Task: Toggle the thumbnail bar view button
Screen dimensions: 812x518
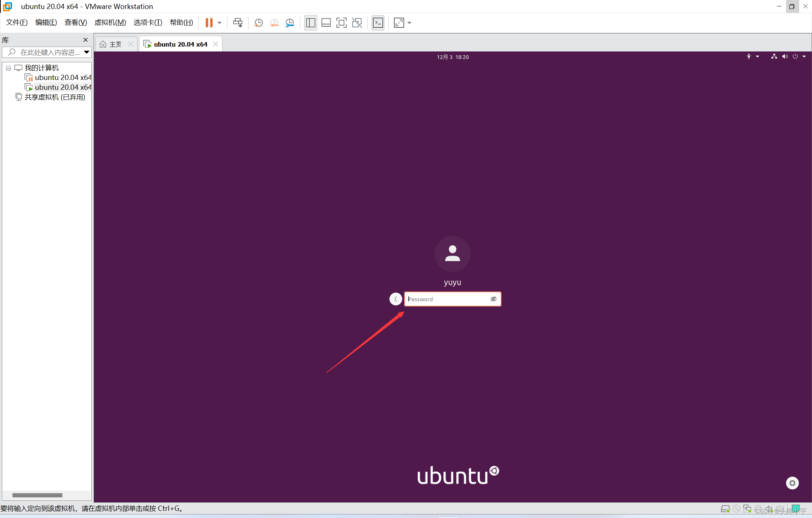Action: pos(326,23)
